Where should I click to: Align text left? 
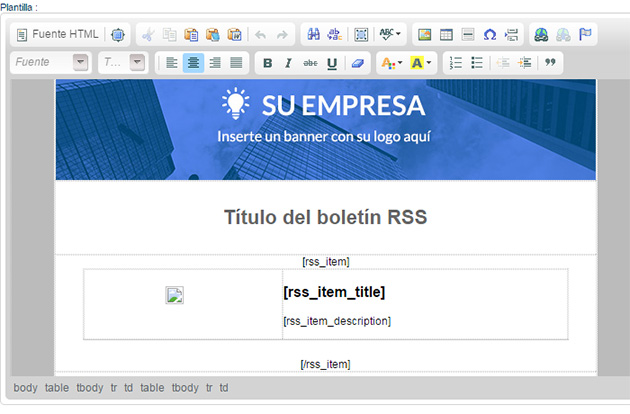click(172, 63)
